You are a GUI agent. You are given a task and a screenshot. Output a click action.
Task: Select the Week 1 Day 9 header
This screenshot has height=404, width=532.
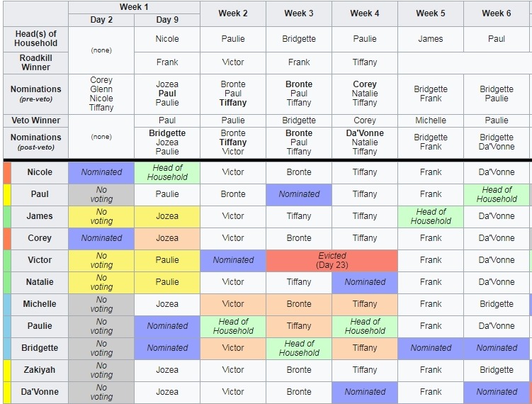[167, 20]
